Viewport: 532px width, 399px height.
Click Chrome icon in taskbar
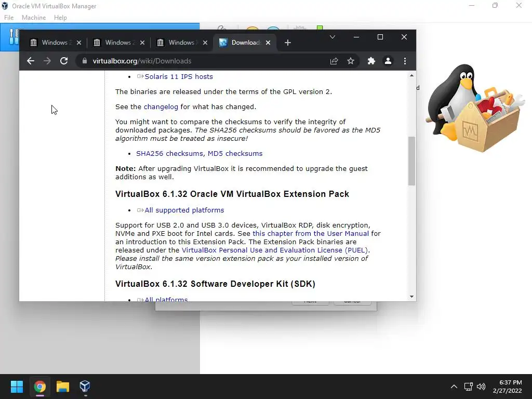click(x=39, y=387)
